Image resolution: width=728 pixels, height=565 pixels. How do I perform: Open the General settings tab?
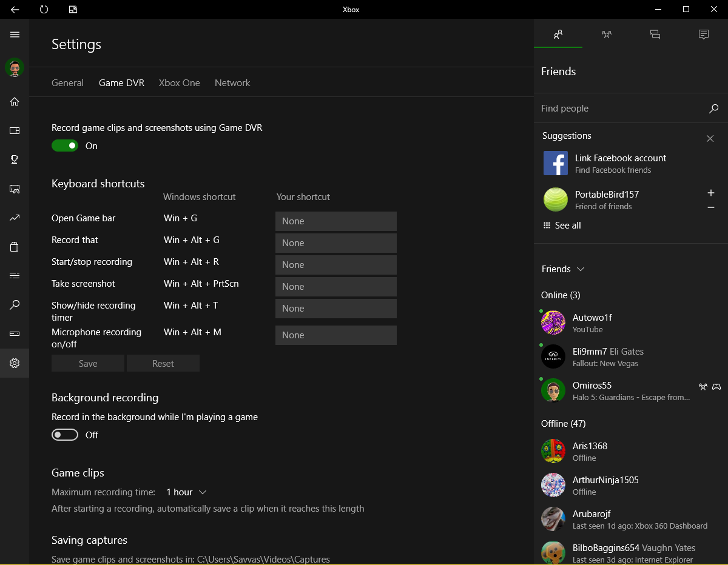coord(67,83)
